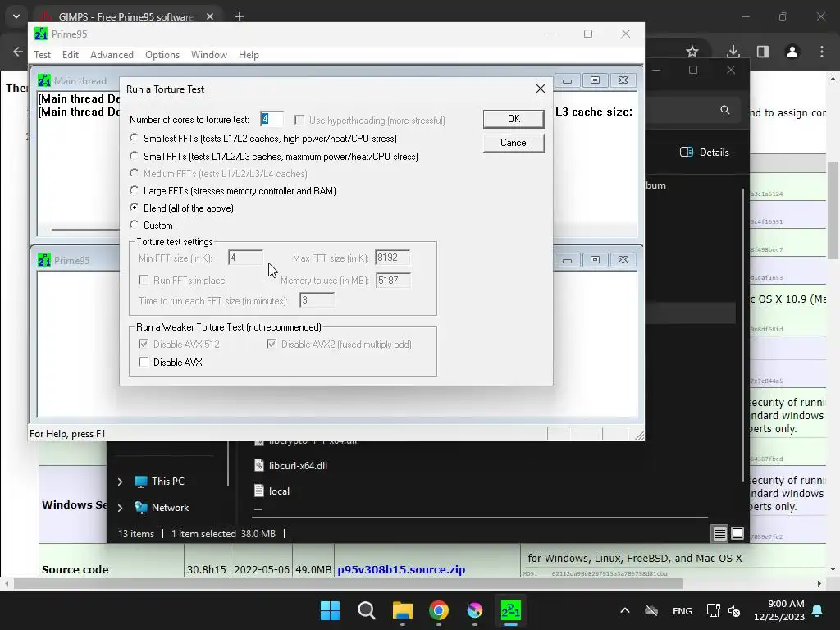This screenshot has height=630, width=840.
Task: Open Chrome tab search dropdown
Action: click(x=16, y=16)
